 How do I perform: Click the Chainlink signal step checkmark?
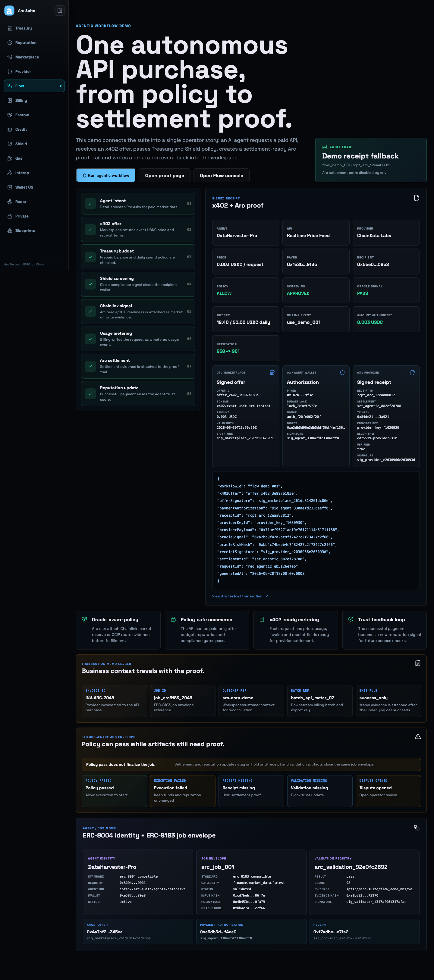coord(90,312)
